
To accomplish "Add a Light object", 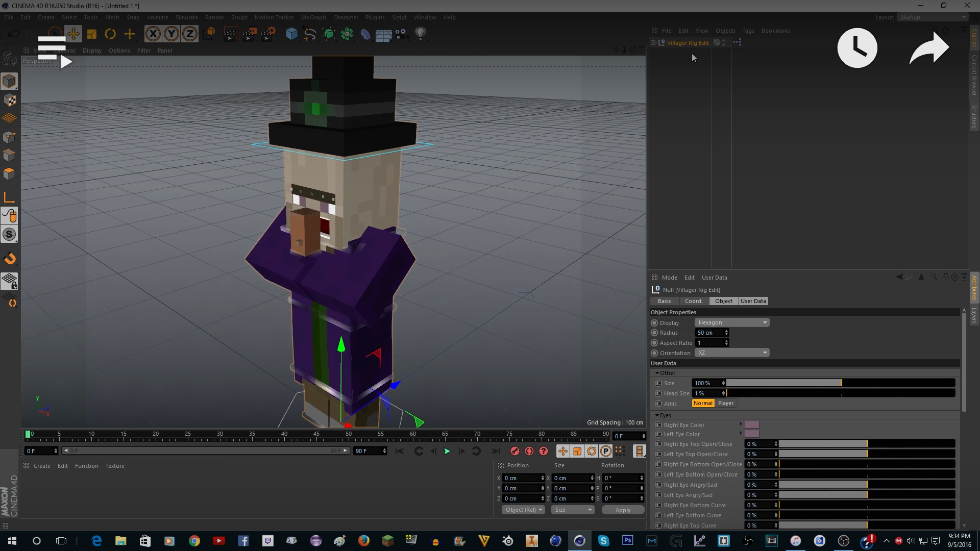I will coord(420,34).
